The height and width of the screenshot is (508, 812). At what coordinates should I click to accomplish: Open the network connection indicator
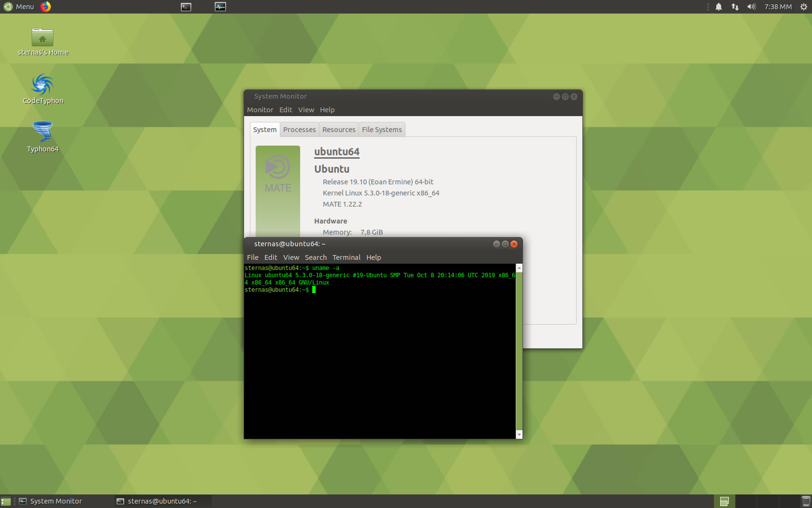[735, 7]
